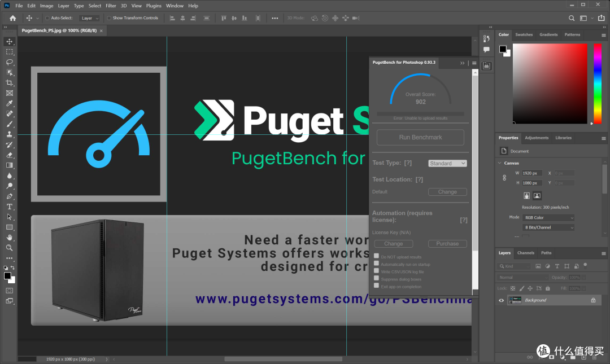Select the Object Selection tool
The width and height of the screenshot is (610, 364).
coord(10,72)
